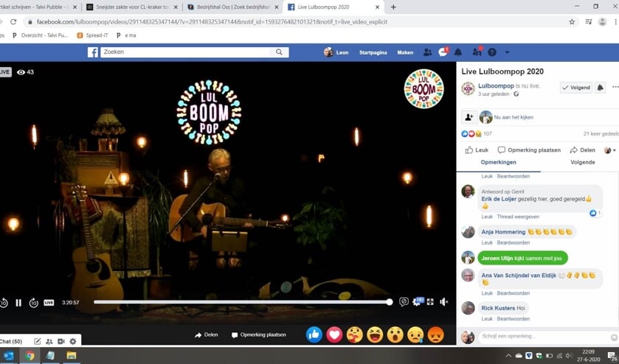Create new group in Chat bar

point(49,341)
